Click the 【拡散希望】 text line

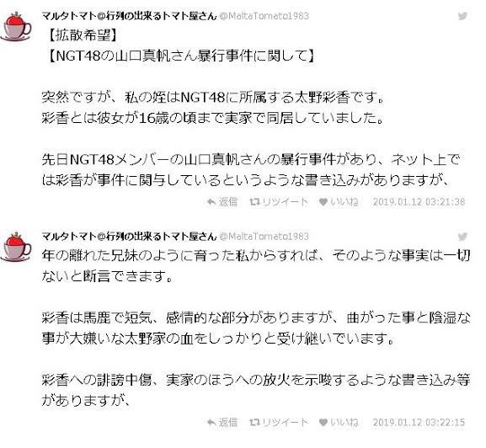pos(83,35)
